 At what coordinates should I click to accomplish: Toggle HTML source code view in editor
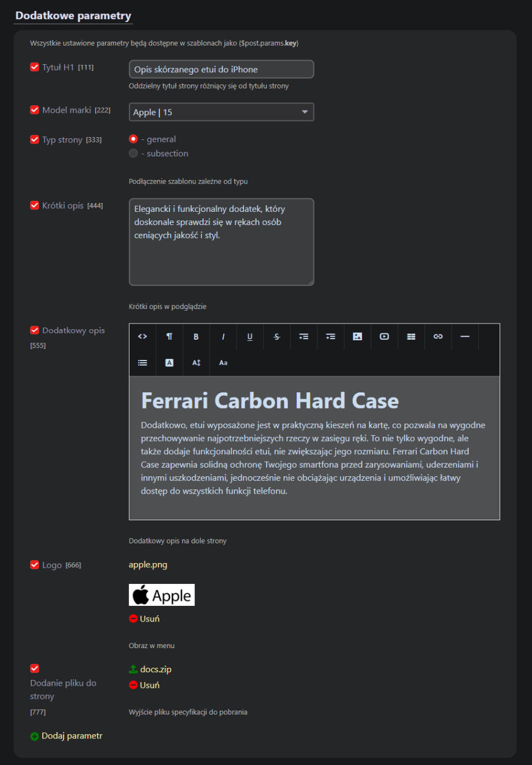click(x=142, y=337)
